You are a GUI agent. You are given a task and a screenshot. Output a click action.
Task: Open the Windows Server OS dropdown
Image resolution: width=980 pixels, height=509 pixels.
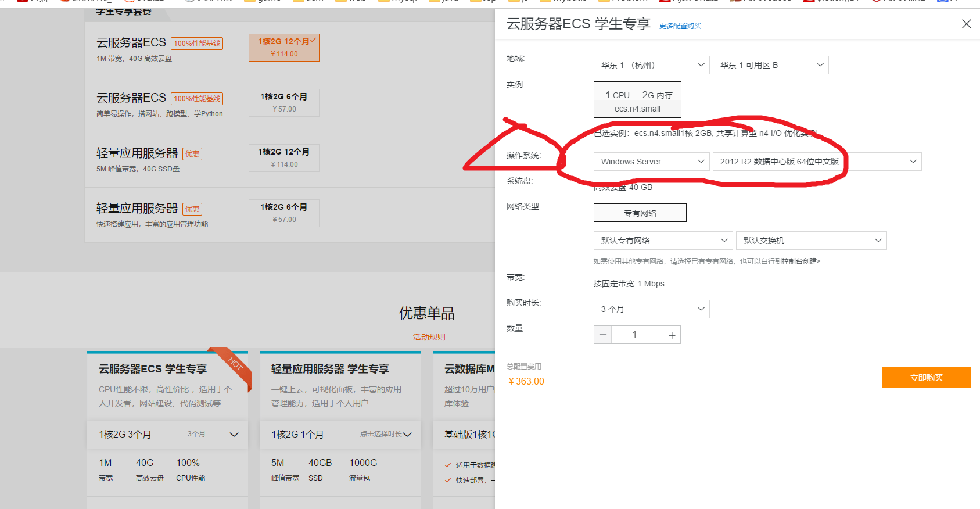coord(652,162)
